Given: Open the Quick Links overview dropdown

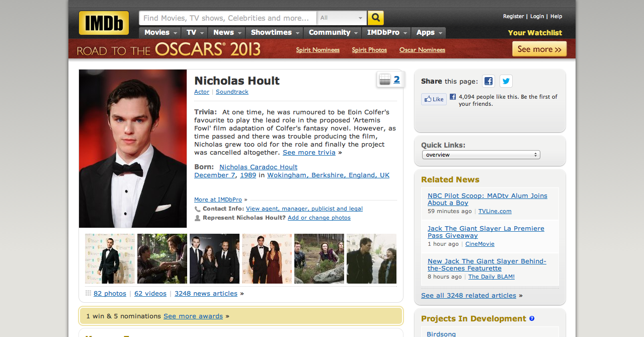Looking at the screenshot, I should click(481, 155).
